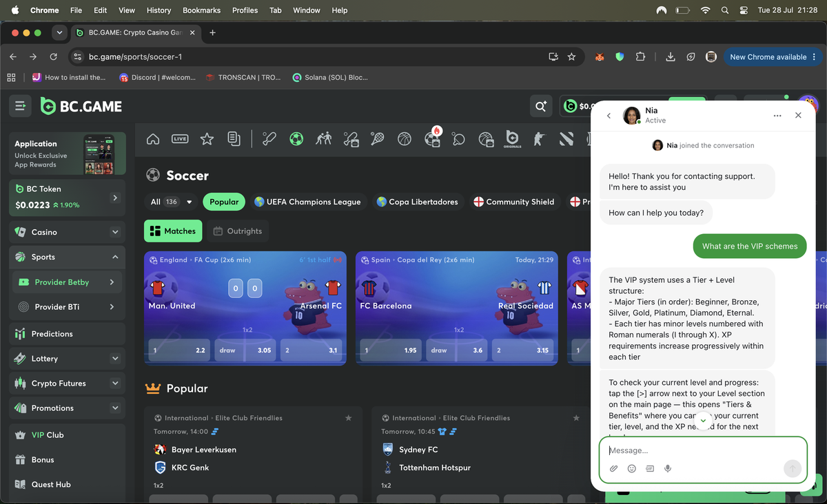The width and height of the screenshot is (827, 504).
Task: Open LIVE matches icon
Action: (x=180, y=139)
